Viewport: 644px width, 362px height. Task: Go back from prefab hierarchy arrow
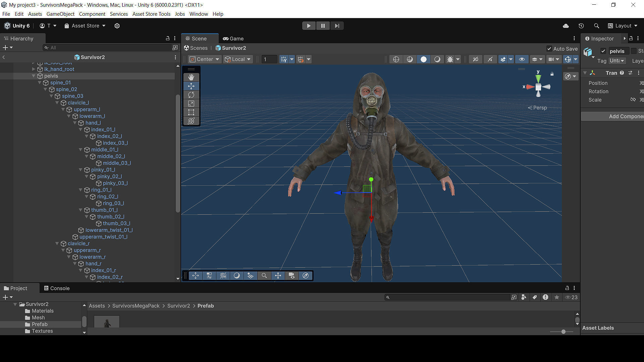[x=4, y=57]
